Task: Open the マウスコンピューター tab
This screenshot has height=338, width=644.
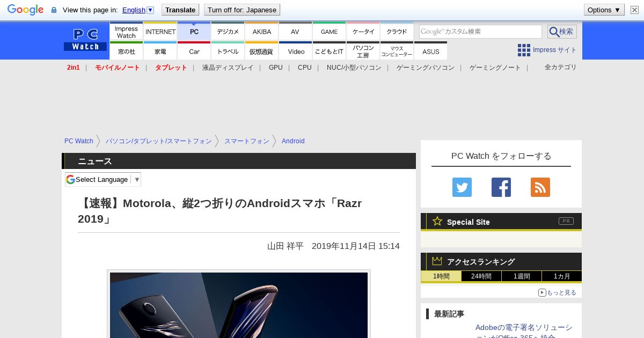Action: [x=397, y=51]
